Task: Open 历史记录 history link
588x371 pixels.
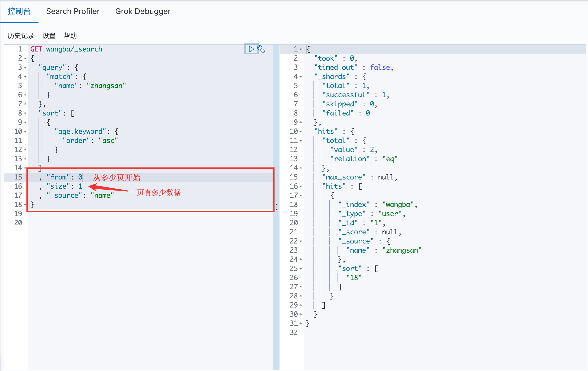Action: 21,36
